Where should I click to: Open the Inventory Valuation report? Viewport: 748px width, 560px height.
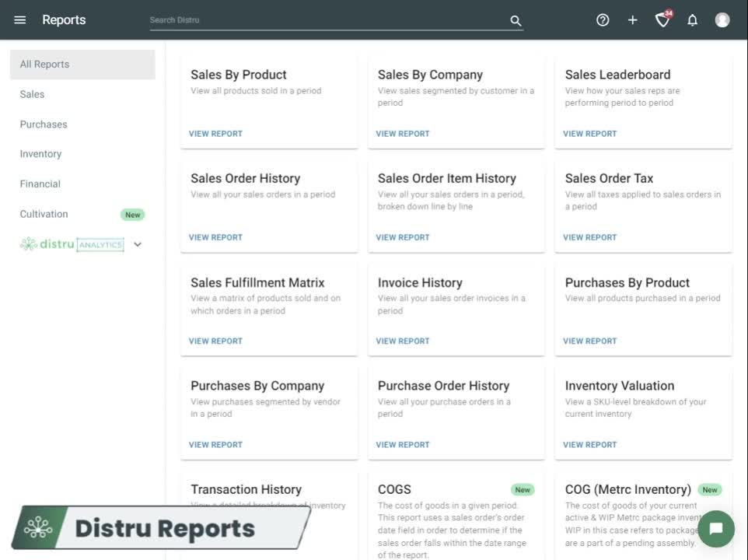pos(589,444)
